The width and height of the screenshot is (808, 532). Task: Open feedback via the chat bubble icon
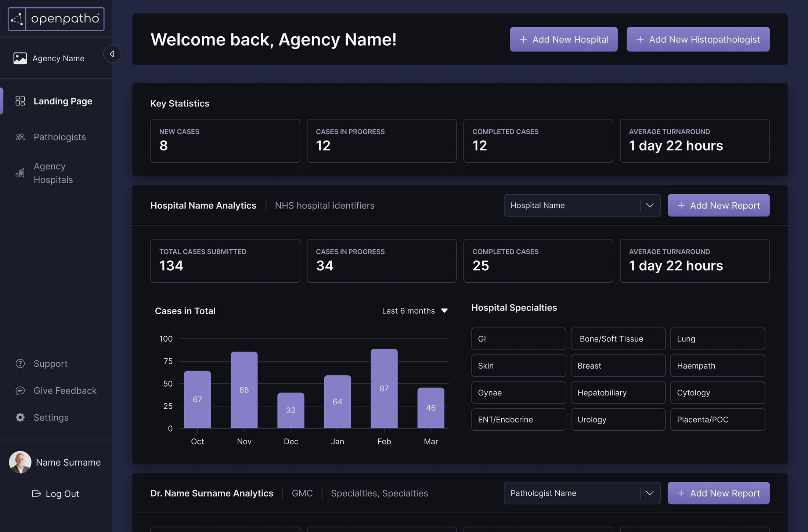click(20, 390)
